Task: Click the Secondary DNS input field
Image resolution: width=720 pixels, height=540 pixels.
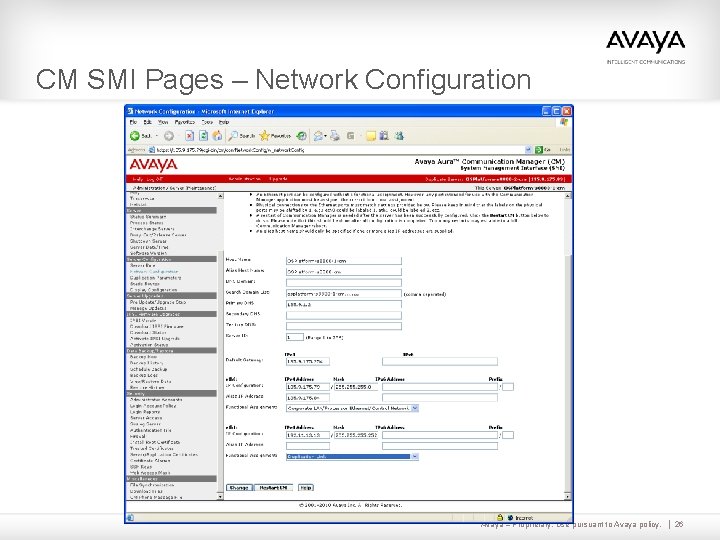Action: pos(343,315)
